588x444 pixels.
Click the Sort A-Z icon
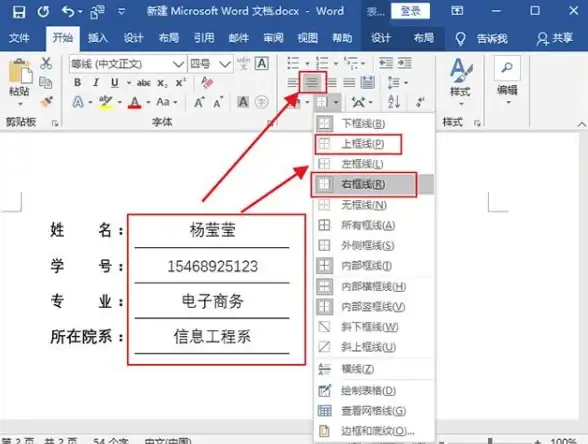394,102
